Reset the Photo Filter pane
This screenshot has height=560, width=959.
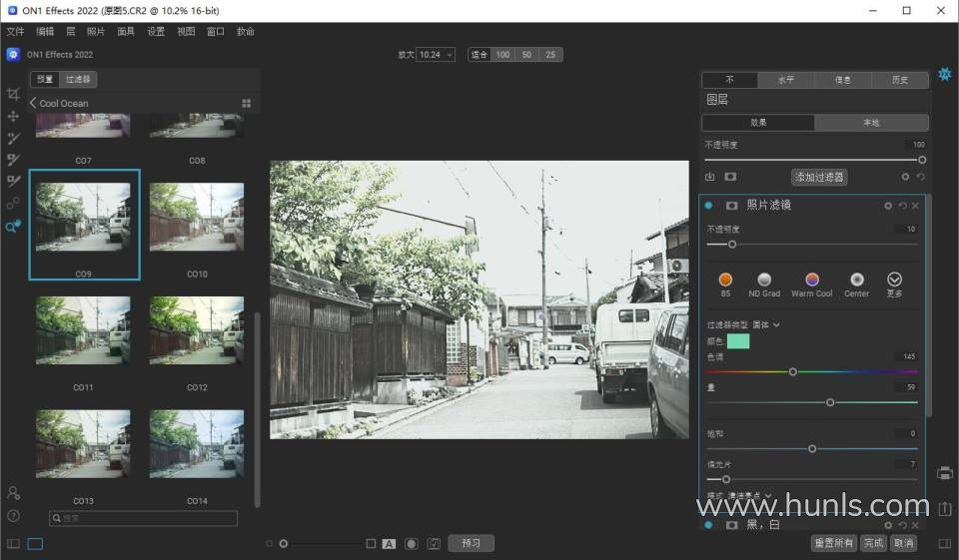[x=903, y=206]
